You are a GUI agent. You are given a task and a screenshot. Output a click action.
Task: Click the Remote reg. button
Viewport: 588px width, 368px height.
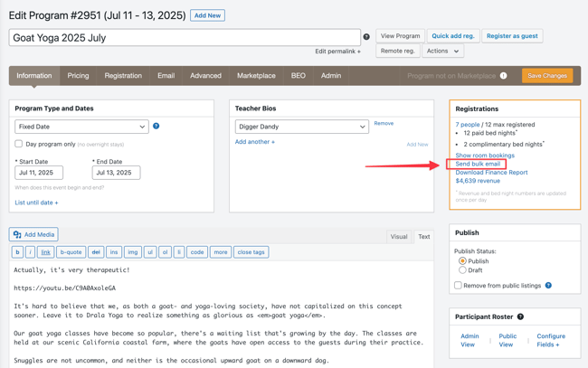click(x=397, y=51)
